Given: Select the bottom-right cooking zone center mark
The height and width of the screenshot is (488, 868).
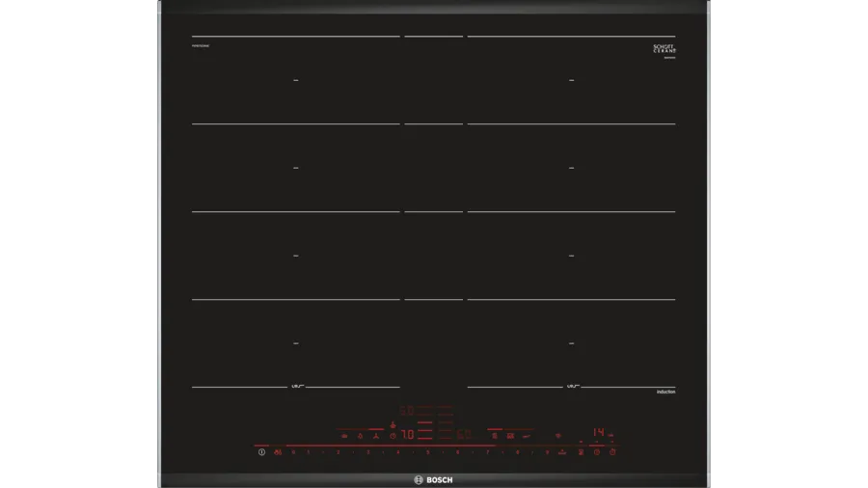Looking at the screenshot, I should 571,343.
